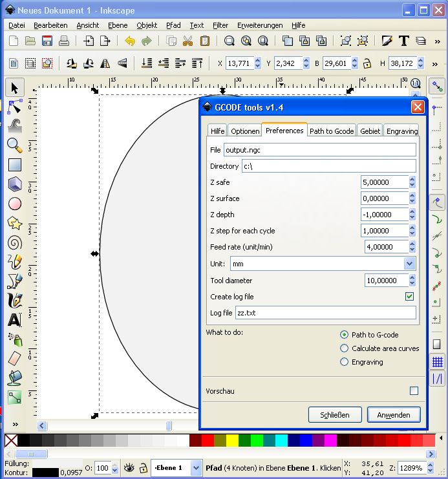This screenshot has height=479, width=448.
Task: Select the arrow Selector tool
Action: 14,88
